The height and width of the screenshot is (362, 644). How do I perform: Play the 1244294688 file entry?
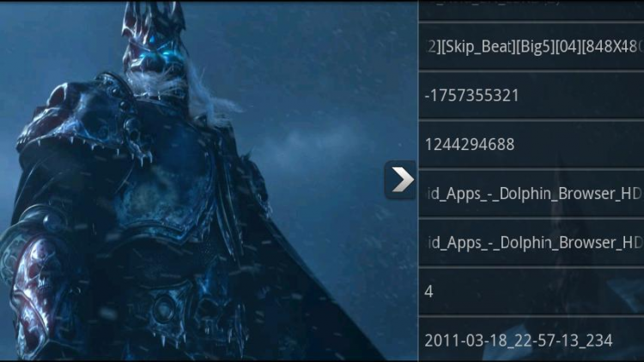(x=531, y=144)
